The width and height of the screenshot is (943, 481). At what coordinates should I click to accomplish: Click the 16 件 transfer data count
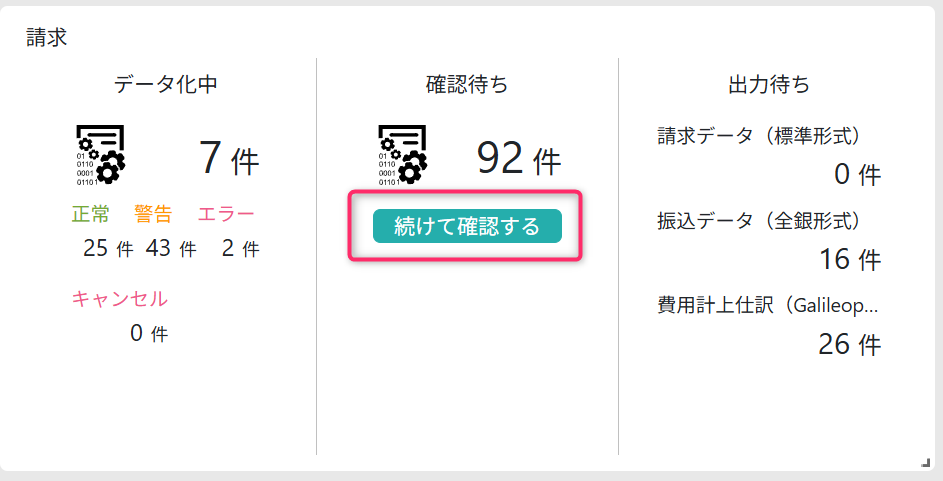(x=849, y=260)
